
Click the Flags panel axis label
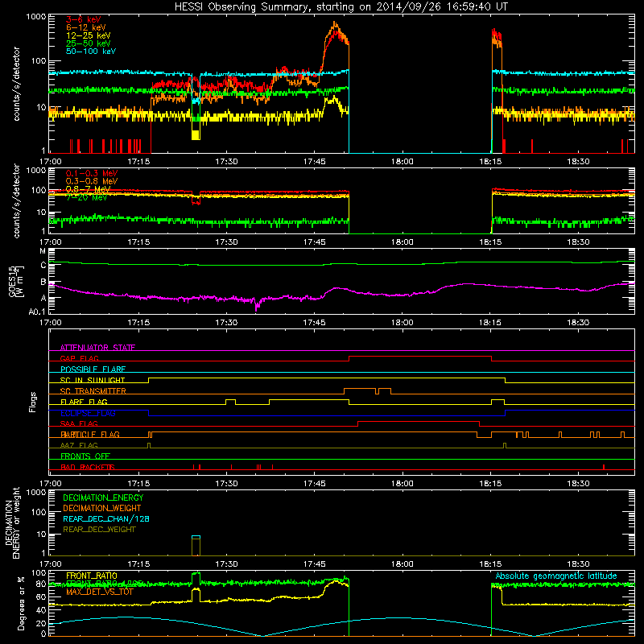pyautogui.click(x=33, y=402)
